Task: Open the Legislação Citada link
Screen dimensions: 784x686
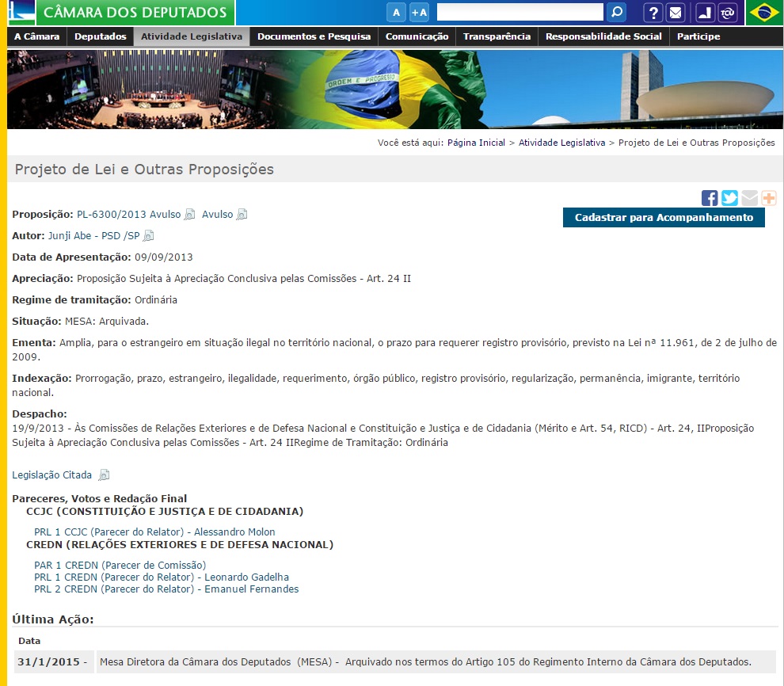Action: [52, 475]
